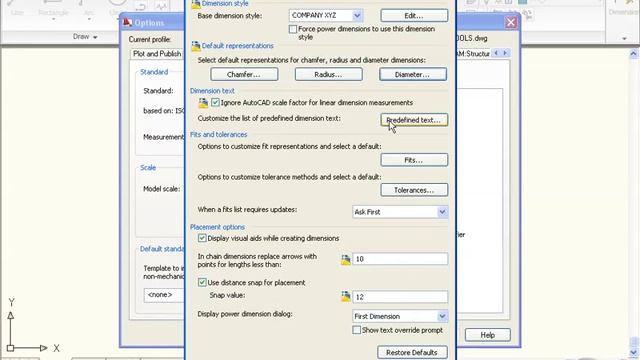This screenshot has width=640, height=360.
Task: Open Chamfer... representation settings
Action: click(x=244, y=74)
